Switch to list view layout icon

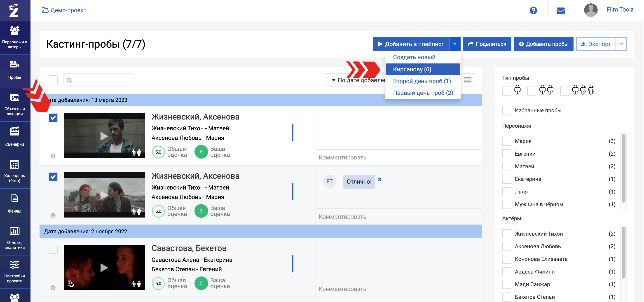467,80
